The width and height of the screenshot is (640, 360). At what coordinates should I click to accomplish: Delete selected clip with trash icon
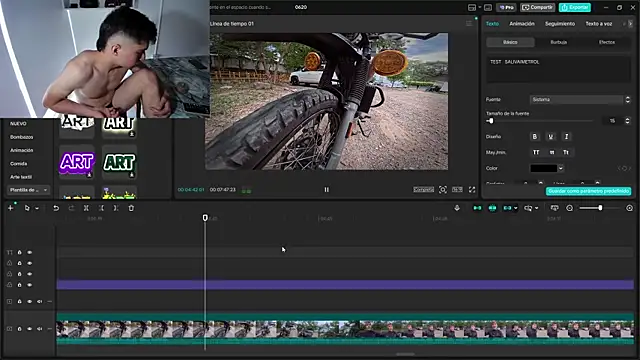pos(131,208)
